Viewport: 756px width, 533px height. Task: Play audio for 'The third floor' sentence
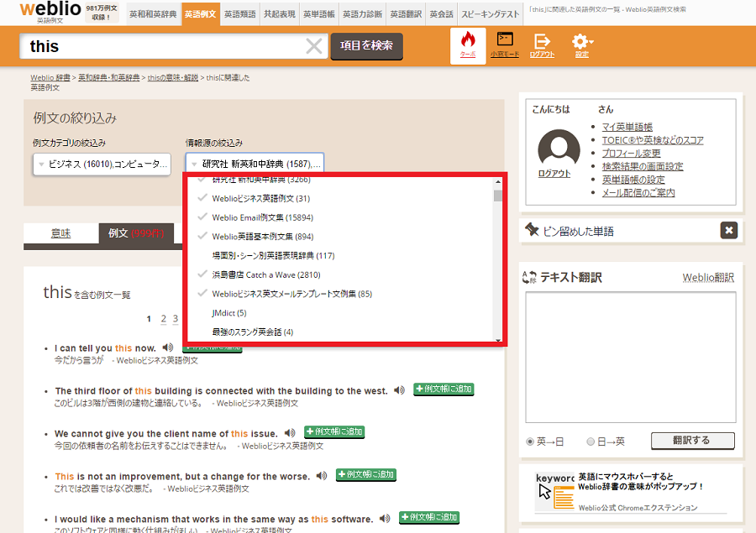point(399,390)
